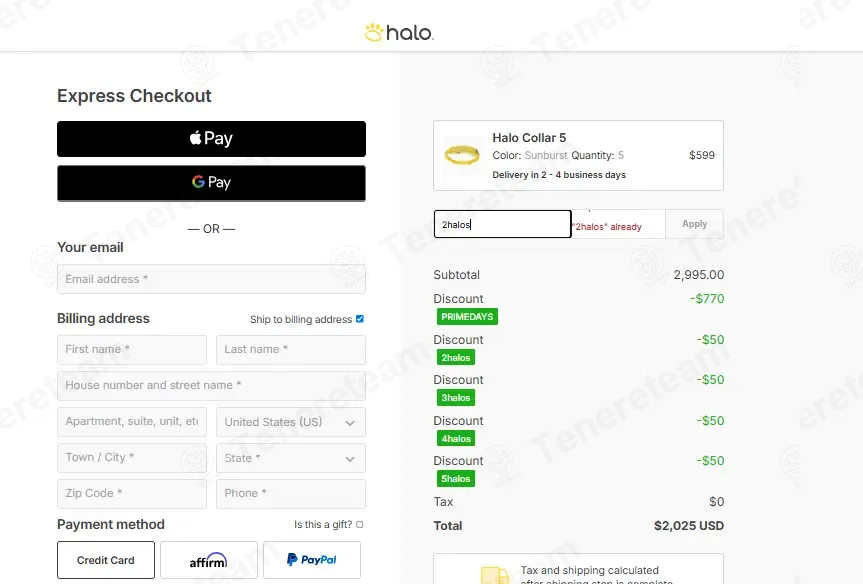The height and width of the screenshot is (584, 863).
Task: Click the Halo Collar 5 product thumbnail
Action: (x=462, y=155)
